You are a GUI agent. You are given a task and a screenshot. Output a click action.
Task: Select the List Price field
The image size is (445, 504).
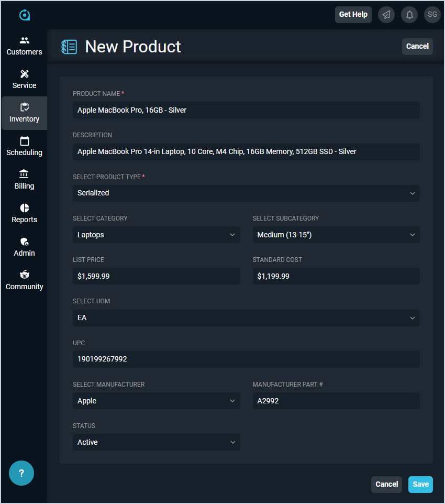pos(156,276)
